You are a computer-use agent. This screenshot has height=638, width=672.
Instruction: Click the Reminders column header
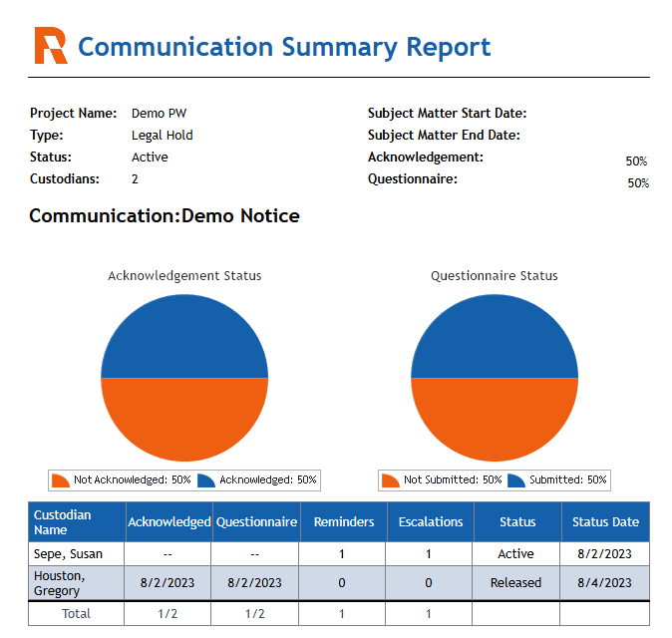(x=344, y=522)
